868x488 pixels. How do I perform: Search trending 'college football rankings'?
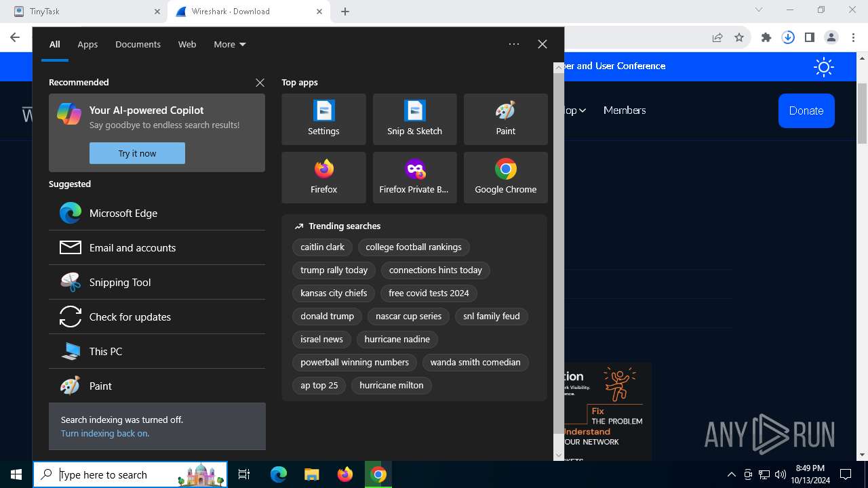414,247
